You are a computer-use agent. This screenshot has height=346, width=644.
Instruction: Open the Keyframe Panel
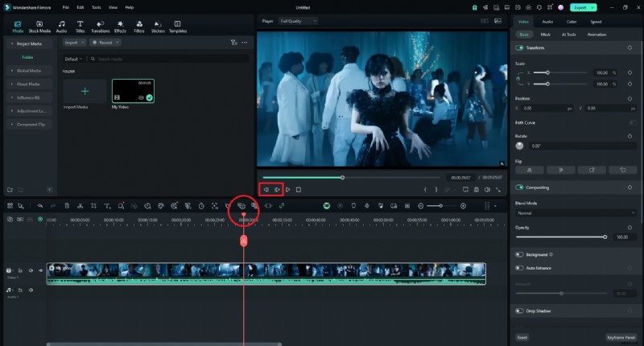coord(621,337)
